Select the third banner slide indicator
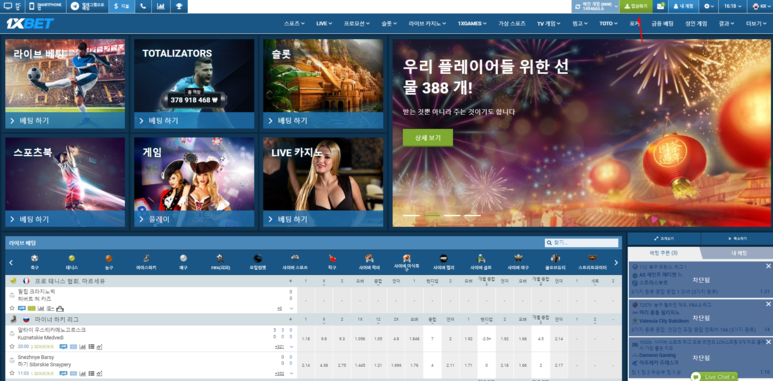This screenshot has height=381, width=773. pos(452,215)
